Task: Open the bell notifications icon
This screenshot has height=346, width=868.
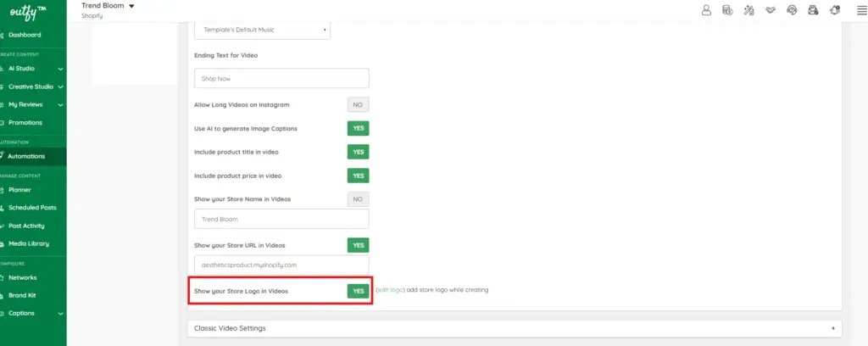Action: click(835, 10)
